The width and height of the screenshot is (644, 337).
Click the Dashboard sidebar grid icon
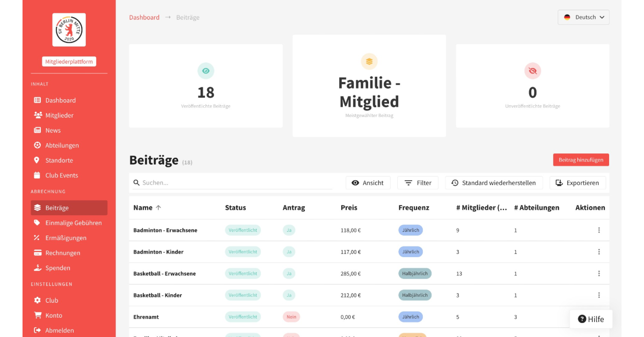pyautogui.click(x=38, y=100)
